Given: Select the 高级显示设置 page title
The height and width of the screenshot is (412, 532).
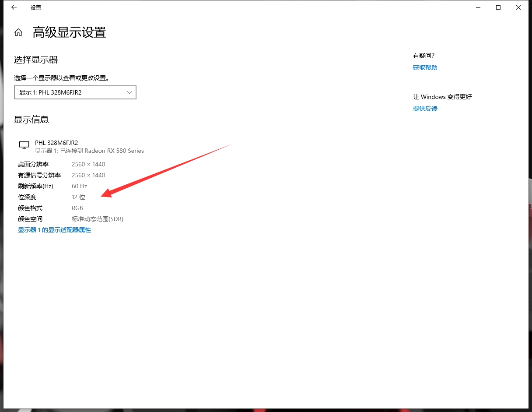Looking at the screenshot, I should click(x=68, y=32).
